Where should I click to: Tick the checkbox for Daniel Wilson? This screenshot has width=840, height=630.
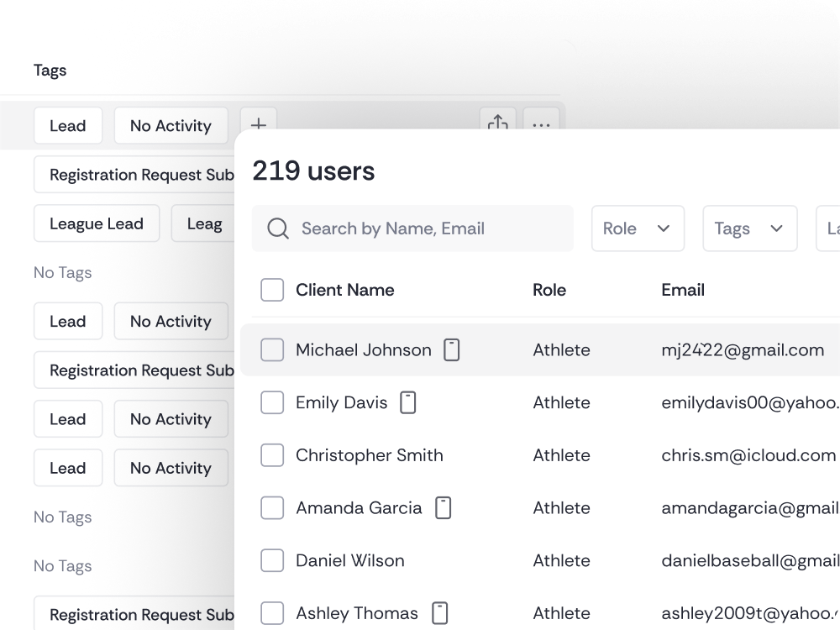pyautogui.click(x=272, y=560)
